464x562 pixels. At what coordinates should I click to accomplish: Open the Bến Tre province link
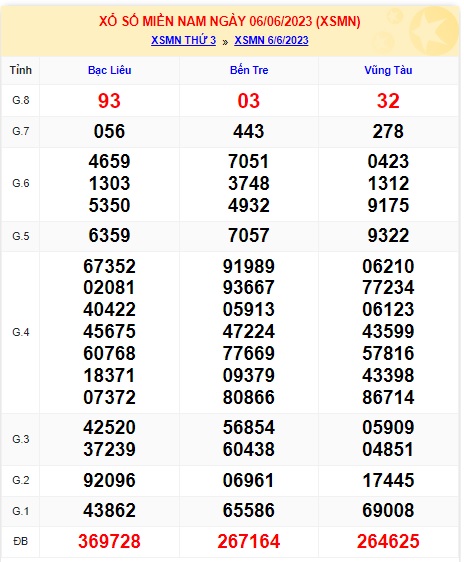tap(249, 70)
